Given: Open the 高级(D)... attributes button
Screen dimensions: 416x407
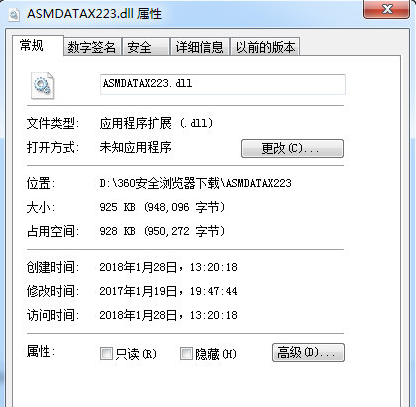Looking at the screenshot, I should point(308,352).
